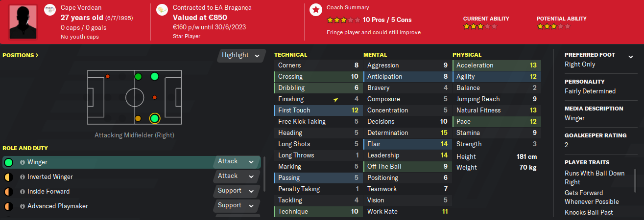Click the EA Bragança contract icon
Screen dimensions: 644x220
pyautogui.click(x=162, y=10)
